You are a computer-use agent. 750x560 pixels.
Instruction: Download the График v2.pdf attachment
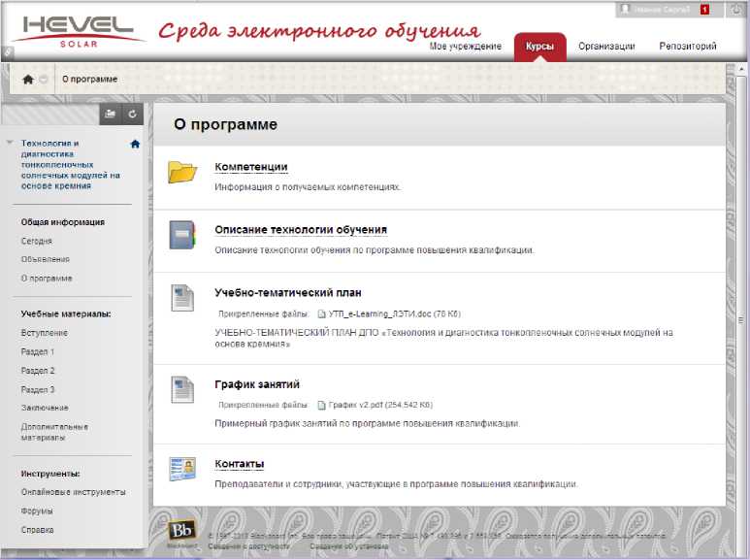[x=380, y=406]
